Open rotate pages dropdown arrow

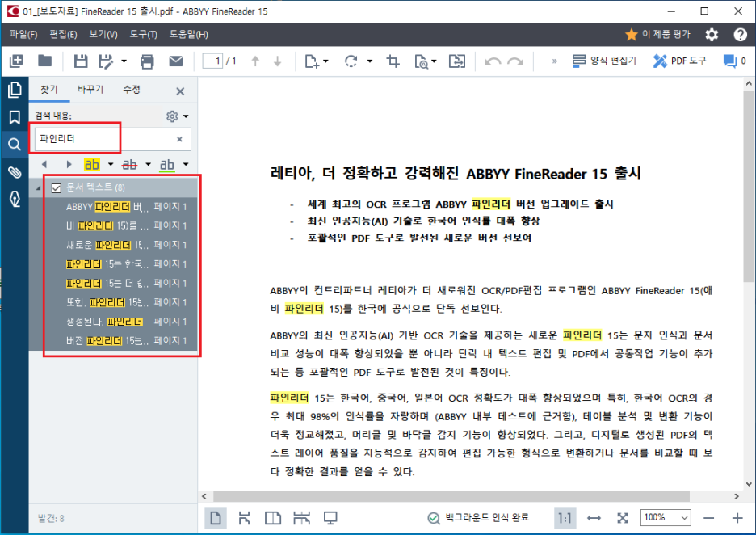(370, 61)
